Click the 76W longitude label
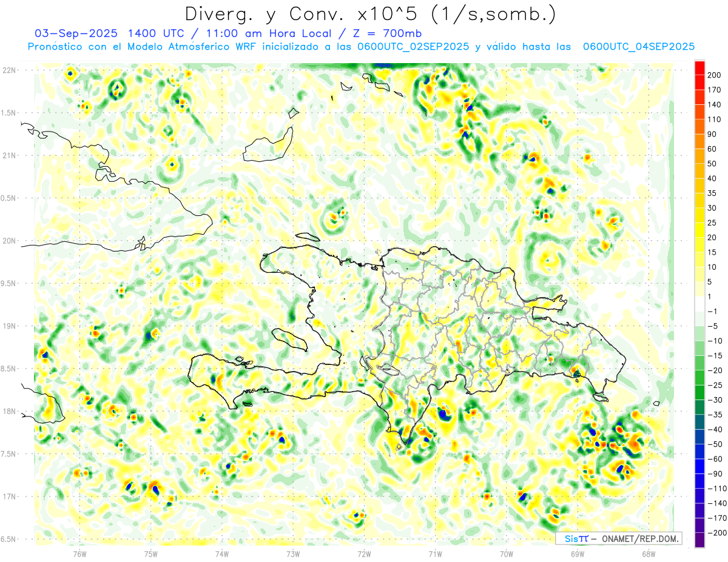Screen dimensions: 728x562 (x=80, y=554)
